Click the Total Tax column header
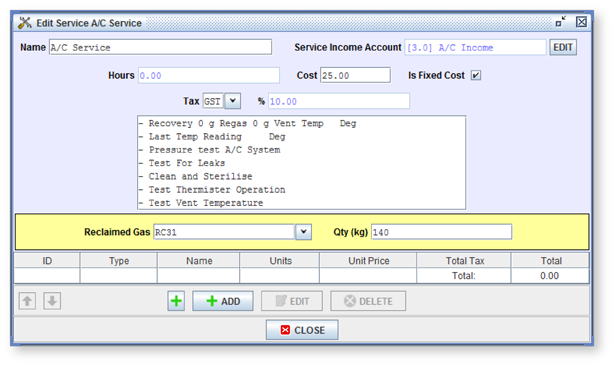The height and width of the screenshot is (366, 614). 464,261
